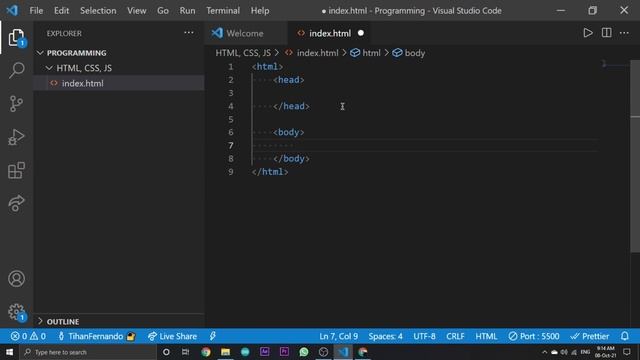Click the ENG language indicator
Image resolution: width=640 pixels, height=360 pixels.
click(x=585, y=352)
